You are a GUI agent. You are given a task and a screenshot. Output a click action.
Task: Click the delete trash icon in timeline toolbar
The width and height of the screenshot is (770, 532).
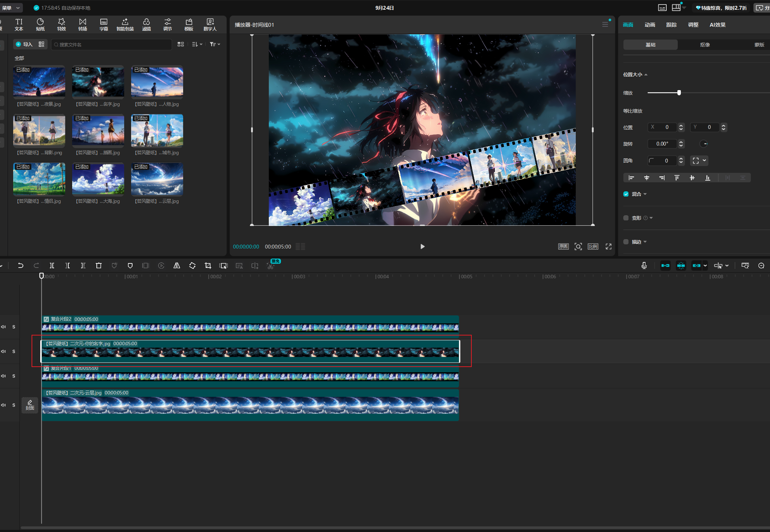point(99,265)
